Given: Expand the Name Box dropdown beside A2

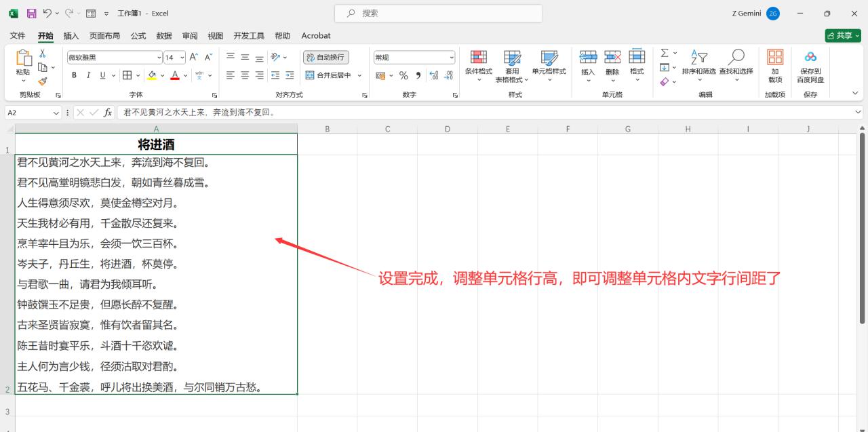Looking at the screenshot, I should (56, 113).
